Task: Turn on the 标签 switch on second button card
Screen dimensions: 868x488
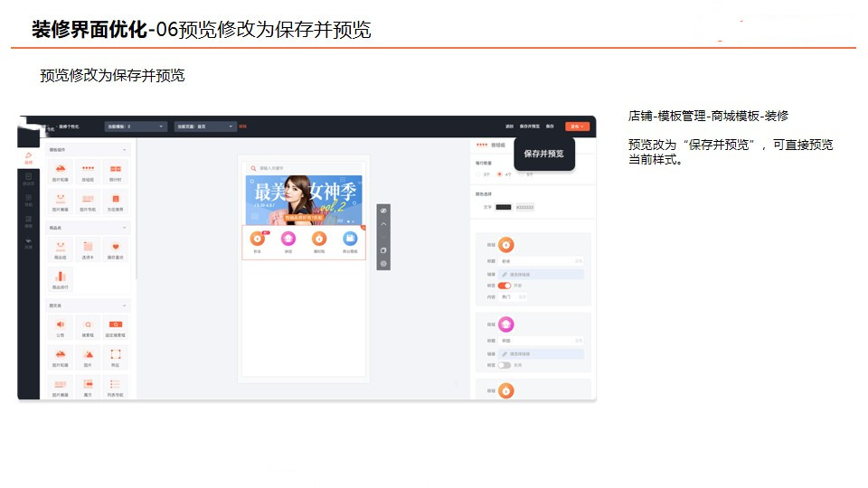Action: [505, 365]
